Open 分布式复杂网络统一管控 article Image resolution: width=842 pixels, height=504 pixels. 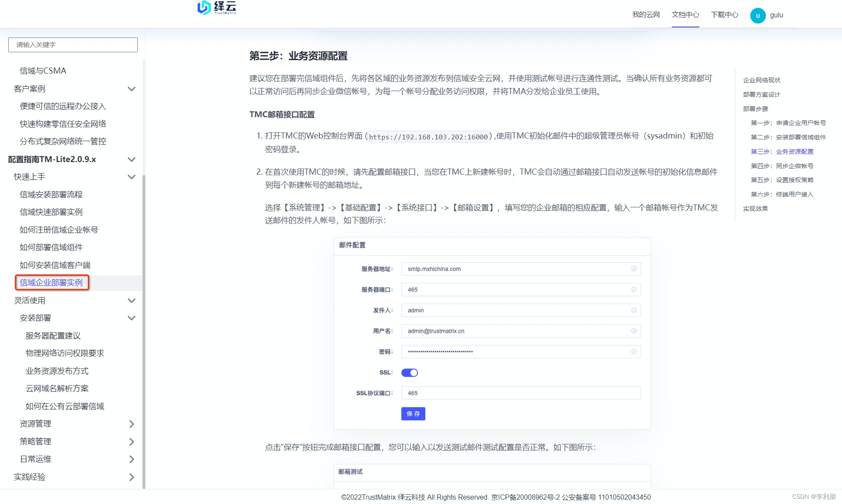[63, 142]
